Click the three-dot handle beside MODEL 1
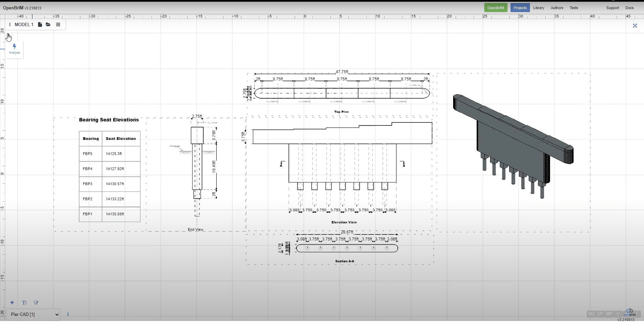This screenshot has width=644, height=322. click(x=10, y=24)
